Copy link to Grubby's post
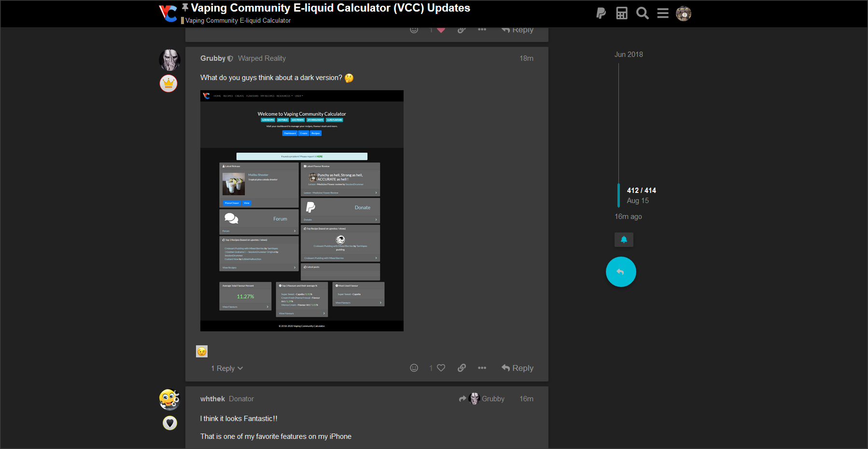This screenshot has width=868, height=449. click(x=462, y=368)
